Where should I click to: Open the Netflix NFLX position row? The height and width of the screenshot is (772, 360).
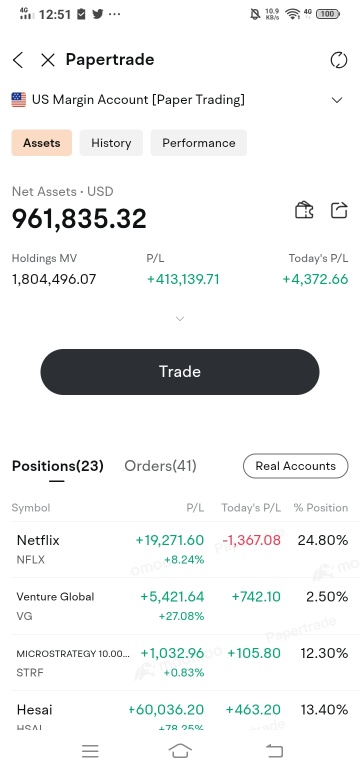point(180,549)
